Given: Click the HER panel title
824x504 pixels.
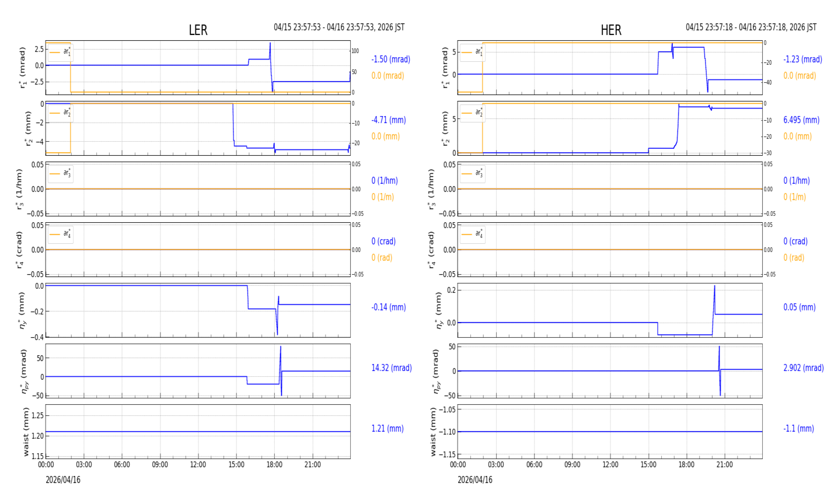Looking at the screenshot, I should [x=611, y=30].
